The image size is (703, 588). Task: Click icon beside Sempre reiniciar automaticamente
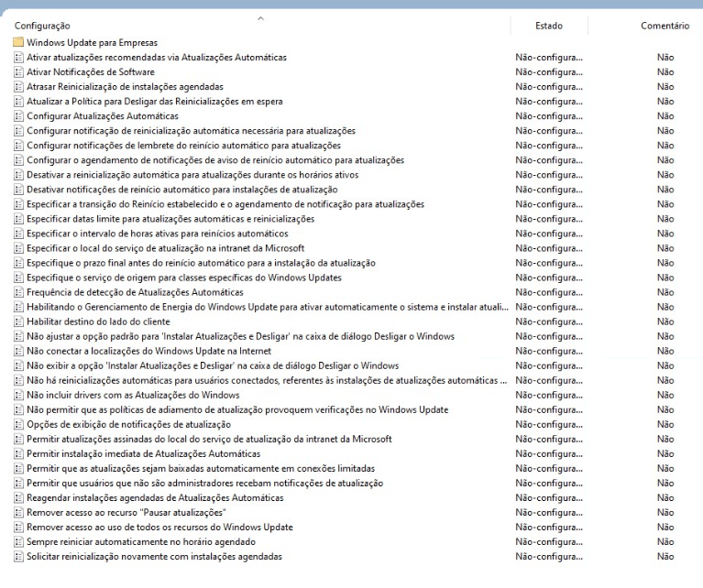coord(18,542)
